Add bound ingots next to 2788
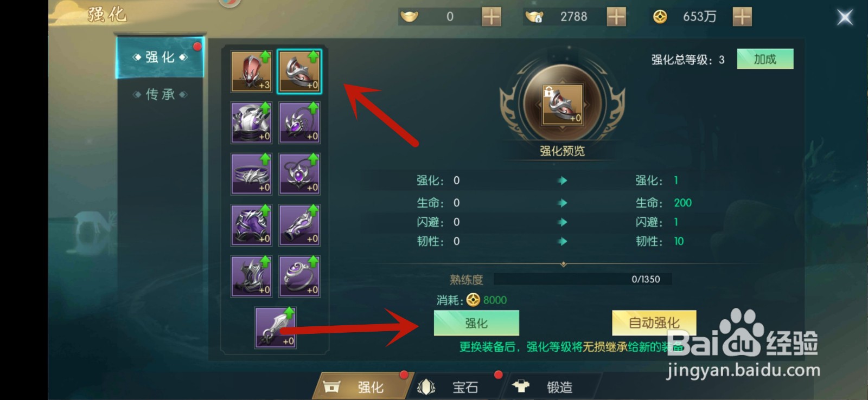868x400 pixels. [x=616, y=17]
